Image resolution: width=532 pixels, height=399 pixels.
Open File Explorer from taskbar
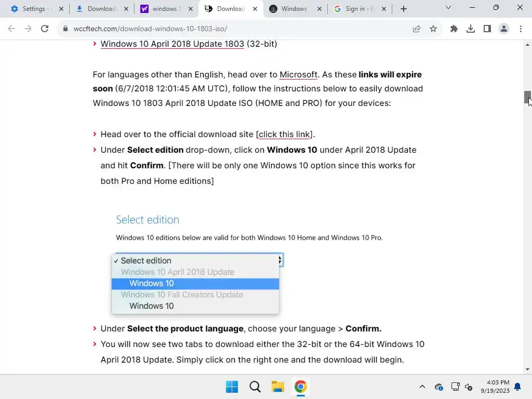point(277,387)
